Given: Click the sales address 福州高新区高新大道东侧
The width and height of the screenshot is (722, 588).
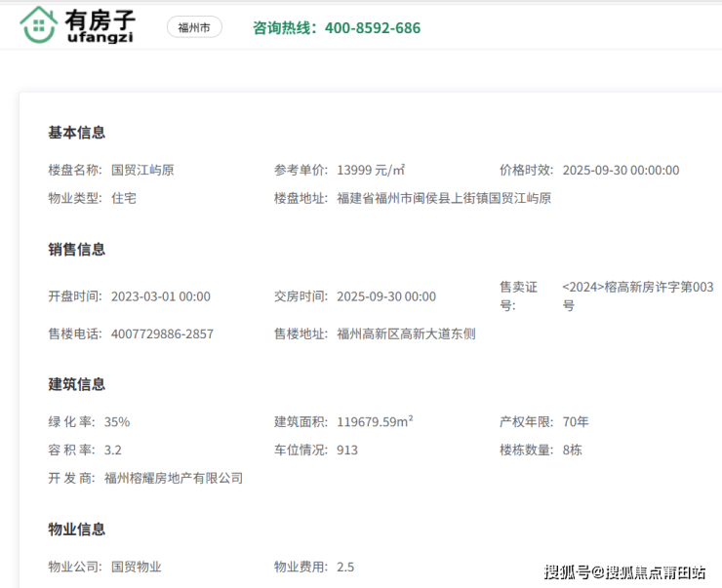Looking at the screenshot, I should (406, 333).
